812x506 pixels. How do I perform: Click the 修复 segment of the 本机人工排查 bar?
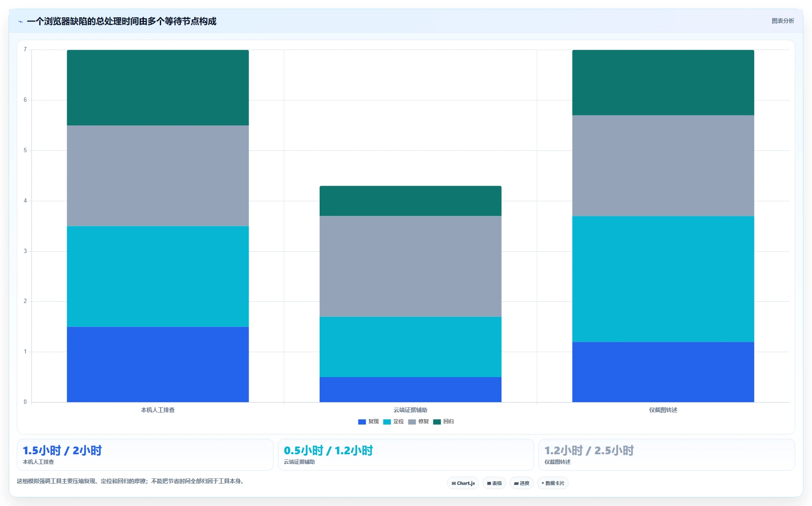pyautogui.click(x=158, y=176)
